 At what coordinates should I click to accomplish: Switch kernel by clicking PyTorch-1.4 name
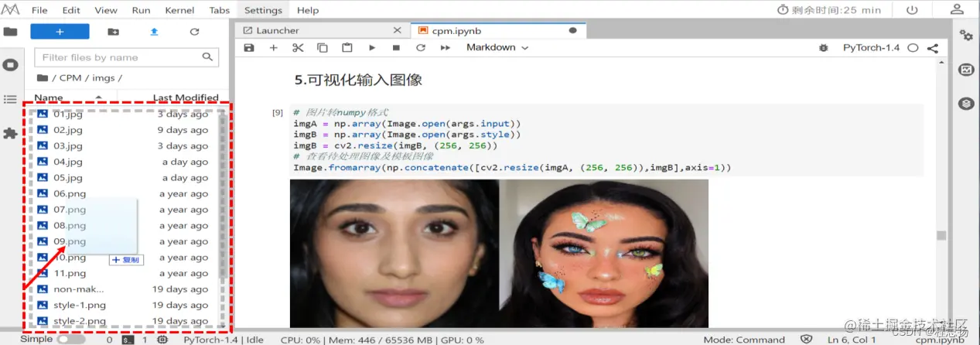871,47
